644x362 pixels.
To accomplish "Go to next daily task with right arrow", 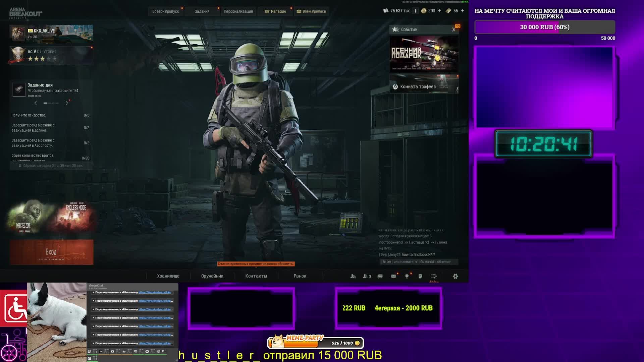I will pos(67,103).
